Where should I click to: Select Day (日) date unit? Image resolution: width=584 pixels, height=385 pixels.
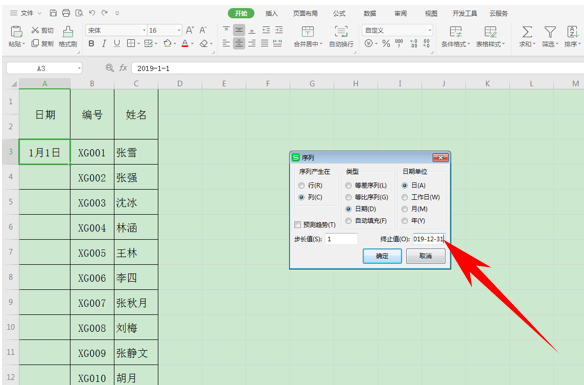point(404,185)
